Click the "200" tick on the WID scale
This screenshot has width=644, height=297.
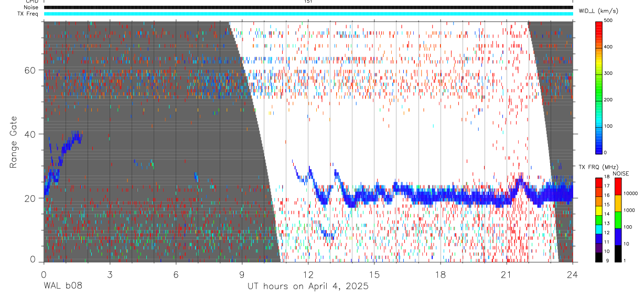click(608, 100)
